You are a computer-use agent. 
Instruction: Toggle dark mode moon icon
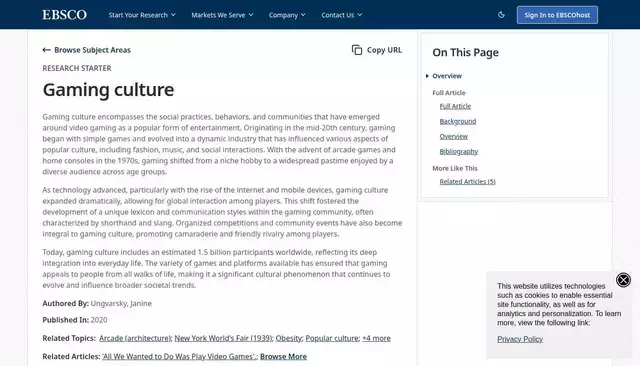[501, 15]
